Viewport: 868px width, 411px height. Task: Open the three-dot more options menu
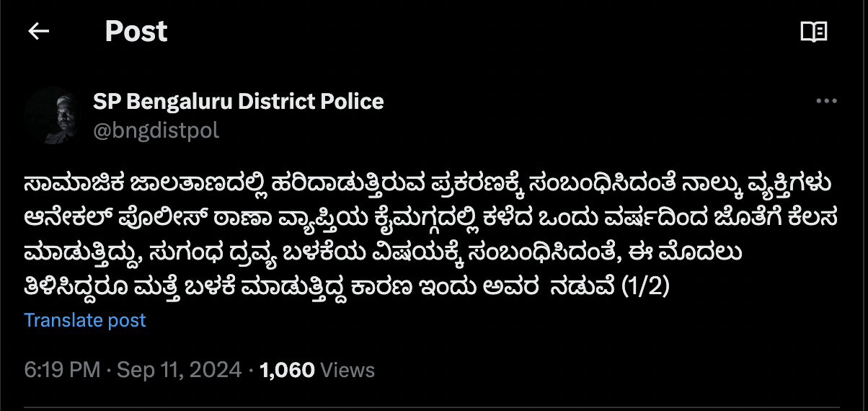pos(826,102)
